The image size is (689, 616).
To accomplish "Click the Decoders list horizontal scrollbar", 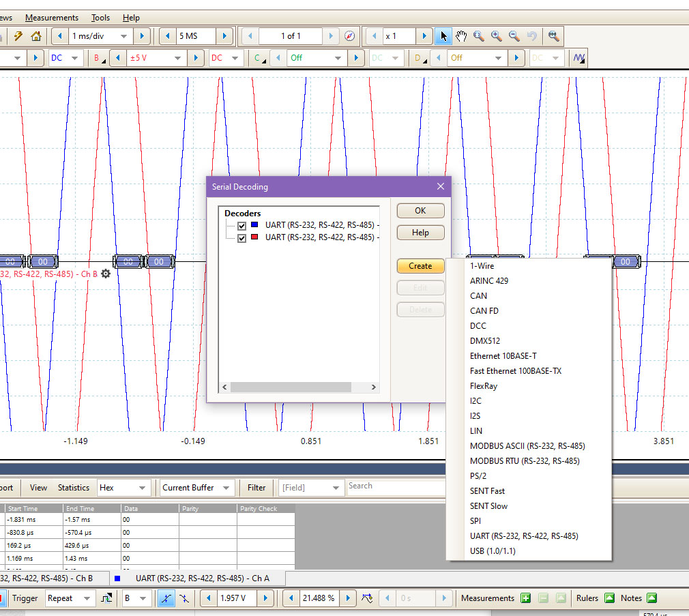I will (x=290, y=387).
